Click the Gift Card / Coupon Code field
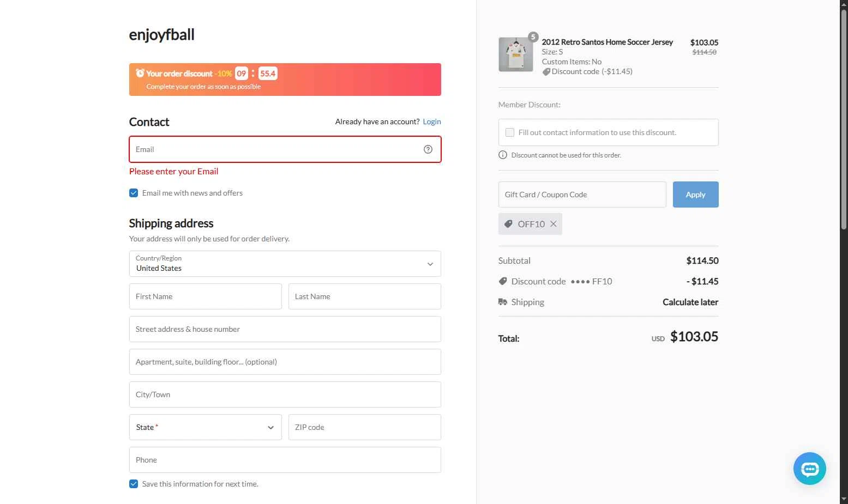The width and height of the screenshot is (848, 504). tap(582, 195)
